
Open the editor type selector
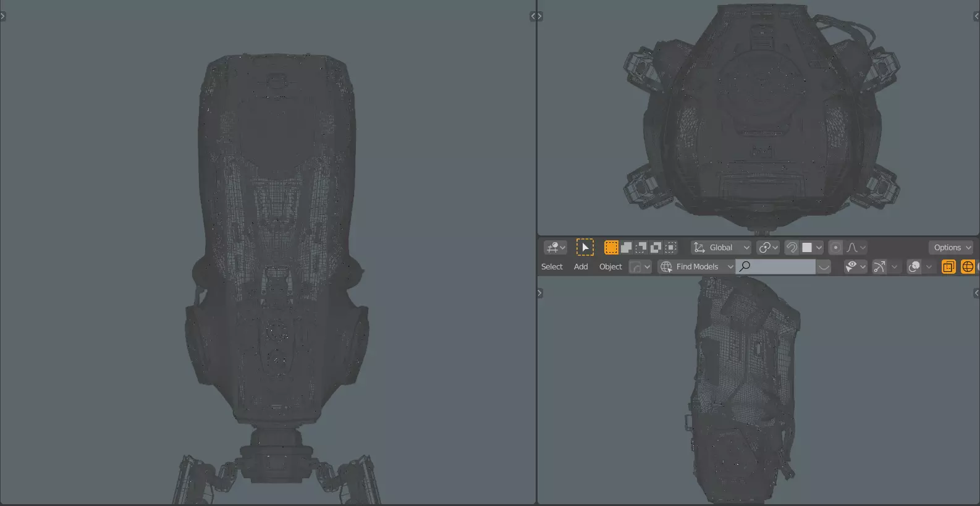click(555, 248)
